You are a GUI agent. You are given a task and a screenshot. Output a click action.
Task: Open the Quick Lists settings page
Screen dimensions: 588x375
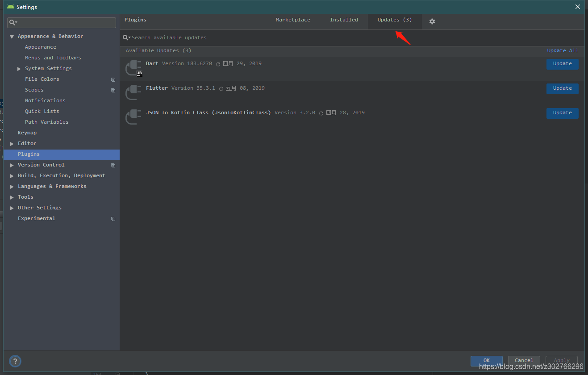(42, 112)
